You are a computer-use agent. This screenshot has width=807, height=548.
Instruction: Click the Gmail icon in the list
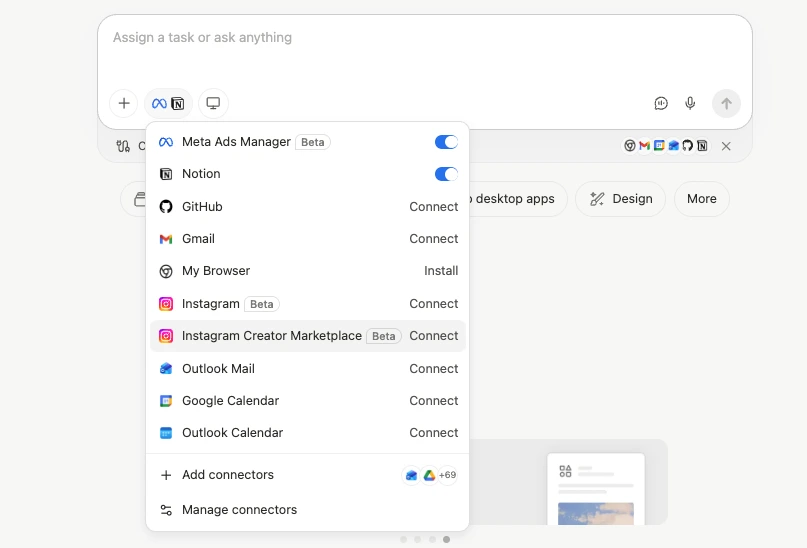click(166, 239)
